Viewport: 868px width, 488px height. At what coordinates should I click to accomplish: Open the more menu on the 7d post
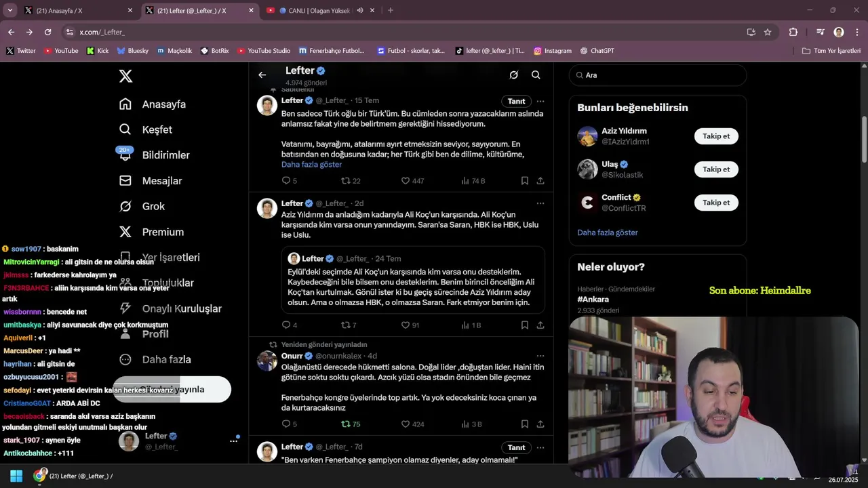coord(540,447)
